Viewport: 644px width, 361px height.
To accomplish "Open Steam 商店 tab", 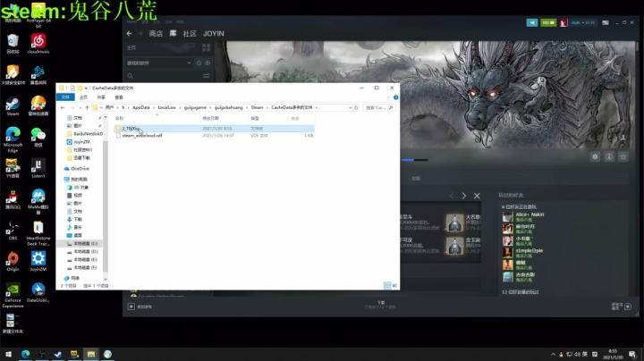I will tap(156, 34).
